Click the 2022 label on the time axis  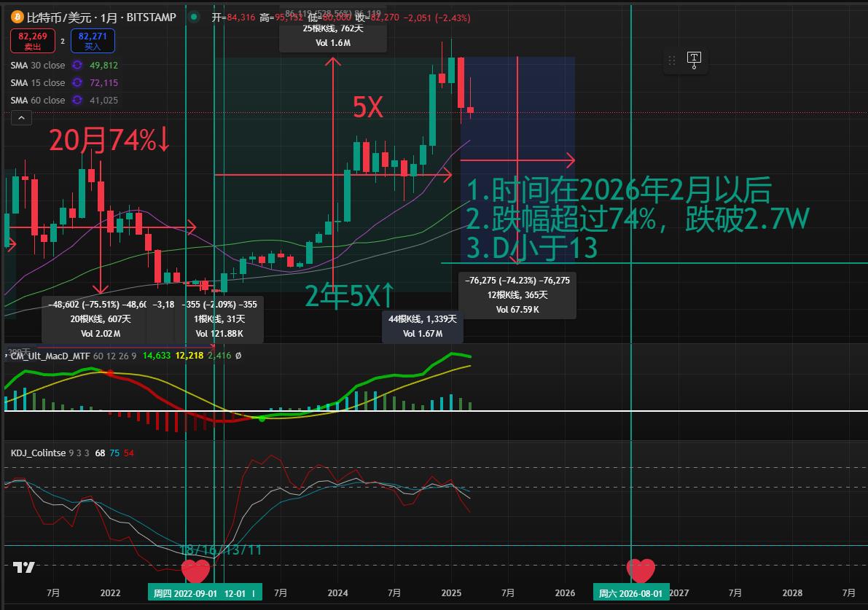[x=110, y=593]
